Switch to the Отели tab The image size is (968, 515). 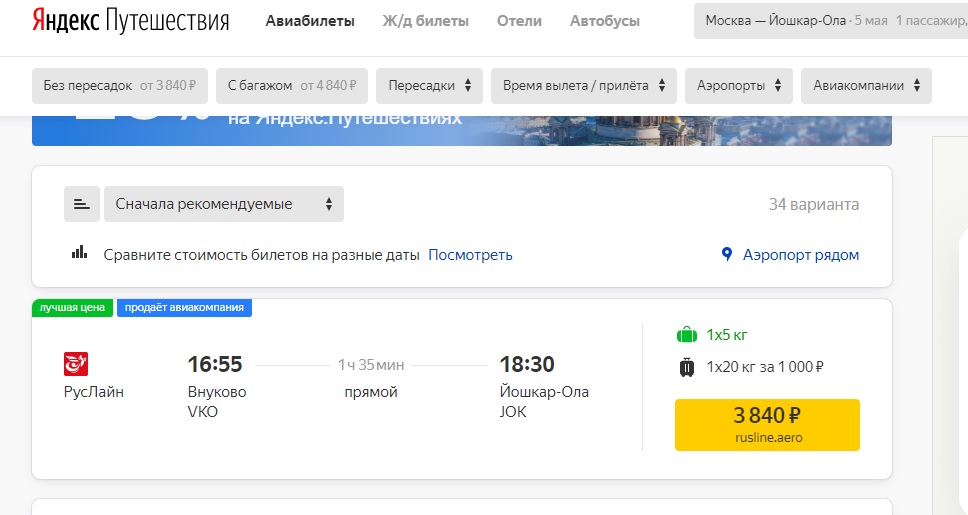(519, 21)
